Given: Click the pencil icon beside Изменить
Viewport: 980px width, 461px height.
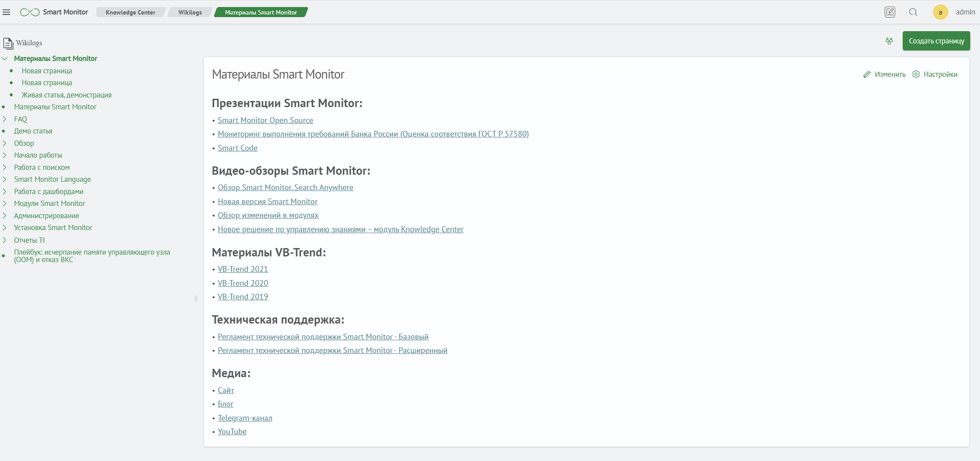Looking at the screenshot, I should coord(867,75).
